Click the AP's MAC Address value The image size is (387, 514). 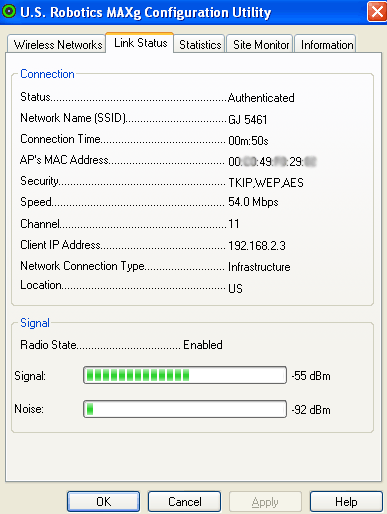pyautogui.click(x=272, y=162)
